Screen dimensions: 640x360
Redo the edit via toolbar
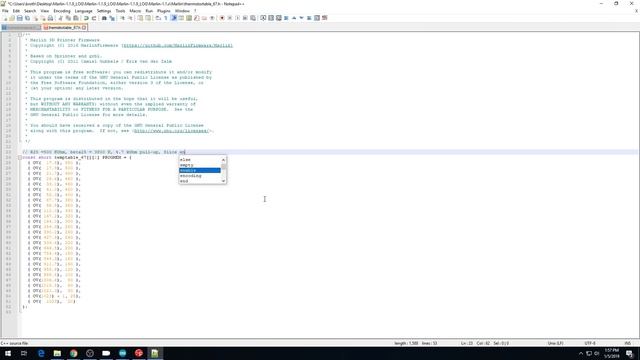tap(94, 18)
